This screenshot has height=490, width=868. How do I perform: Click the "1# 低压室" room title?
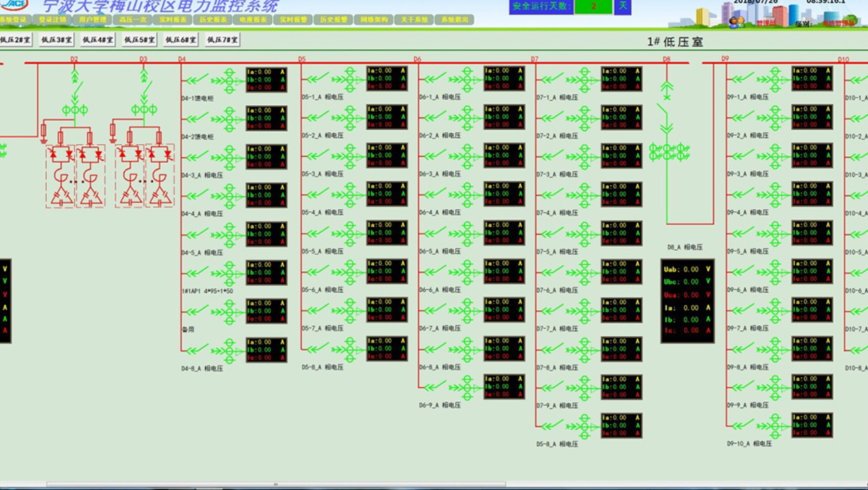[x=675, y=42]
